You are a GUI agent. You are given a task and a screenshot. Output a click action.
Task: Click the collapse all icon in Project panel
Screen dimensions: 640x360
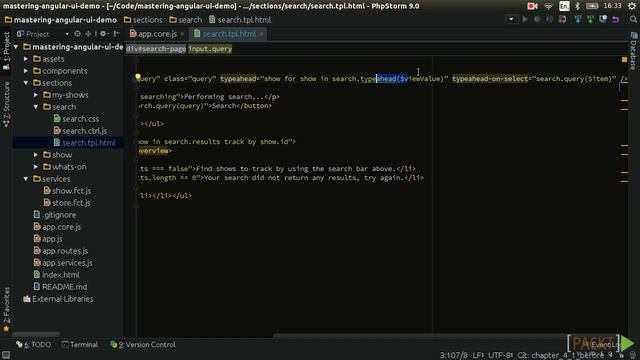pos(88,34)
